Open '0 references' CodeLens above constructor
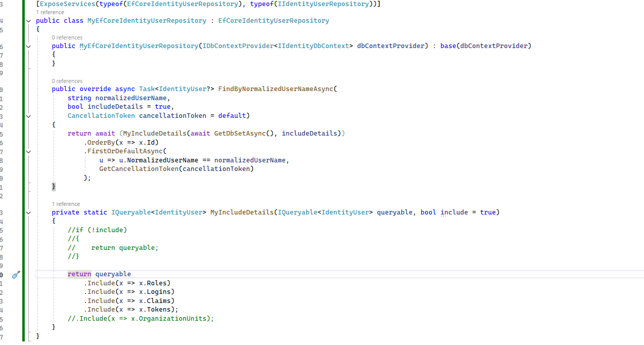Viewport: 644px width, 345px height. click(67, 37)
